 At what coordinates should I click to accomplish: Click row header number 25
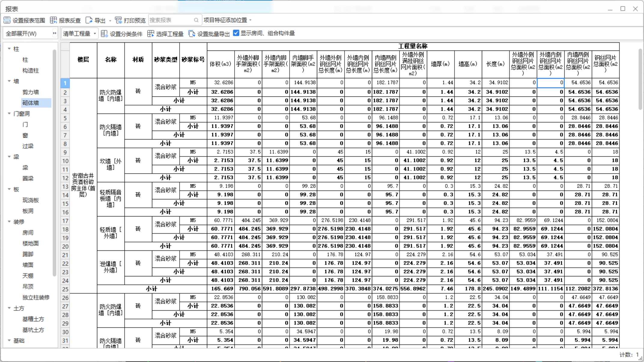[65, 289]
